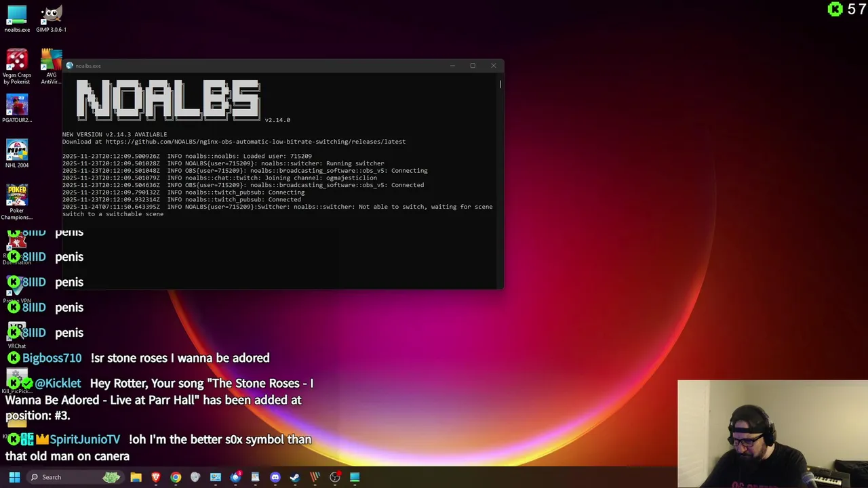The width and height of the screenshot is (868, 488).
Task: Click the 'Not able to switch' log line
Action: (x=277, y=210)
